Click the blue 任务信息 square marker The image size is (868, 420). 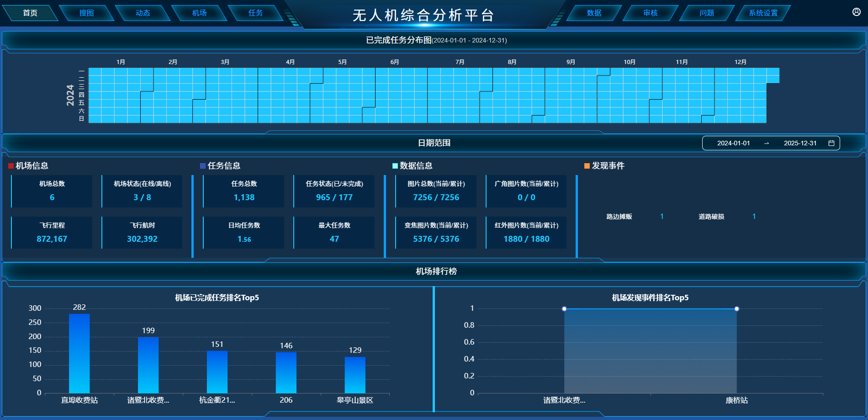pyautogui.click(x=203, y=166)
